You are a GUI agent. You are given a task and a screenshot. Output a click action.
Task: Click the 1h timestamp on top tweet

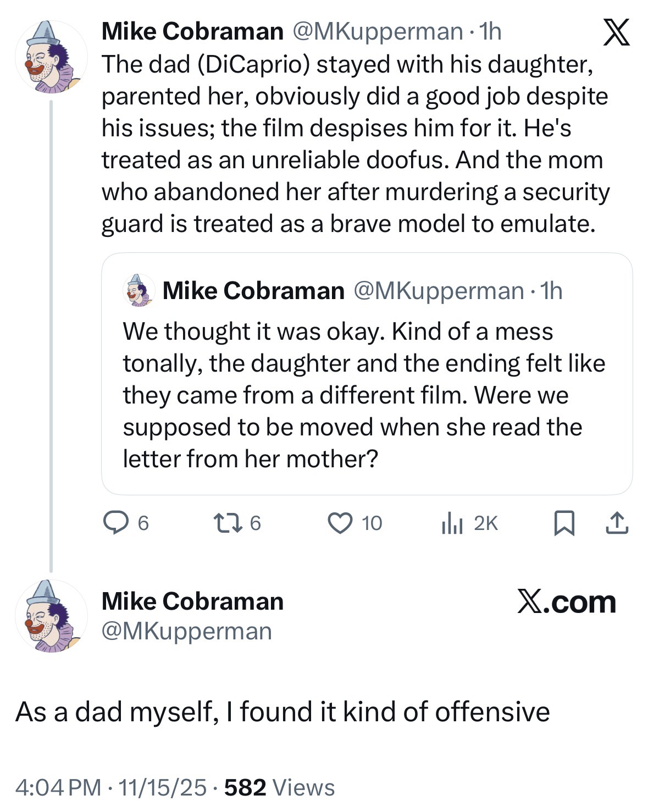[490, 32]
